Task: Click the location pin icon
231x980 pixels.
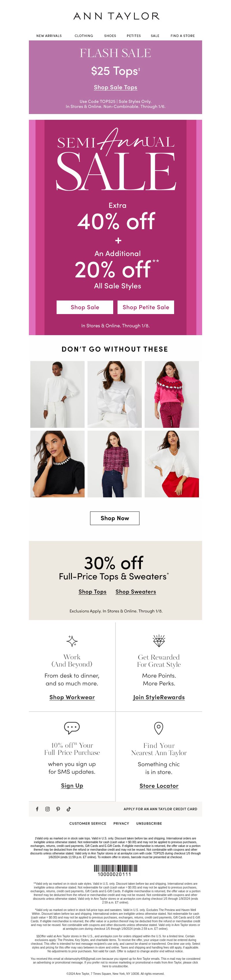Action: click(x=159, y=728)
